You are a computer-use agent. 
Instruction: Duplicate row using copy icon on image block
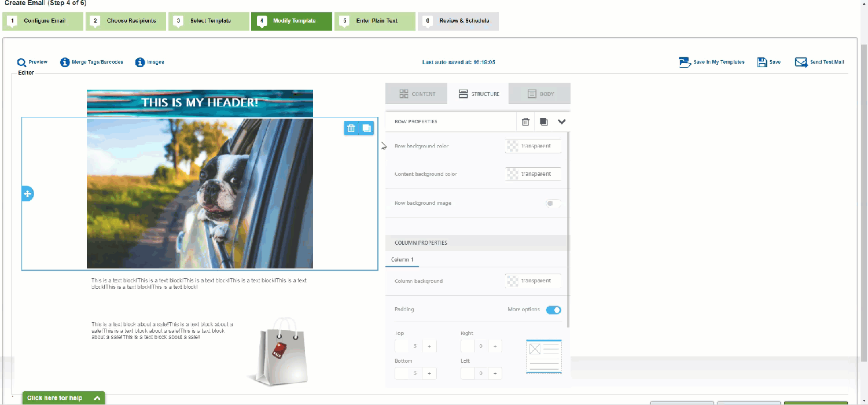click(x=366, y=128)
